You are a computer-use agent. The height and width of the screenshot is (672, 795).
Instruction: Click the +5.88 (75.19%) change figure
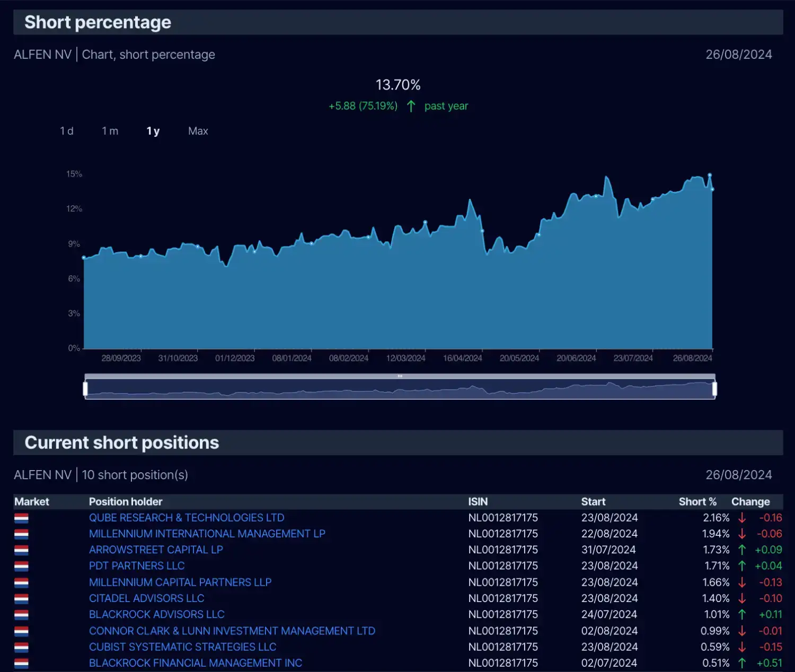point(363,106)
